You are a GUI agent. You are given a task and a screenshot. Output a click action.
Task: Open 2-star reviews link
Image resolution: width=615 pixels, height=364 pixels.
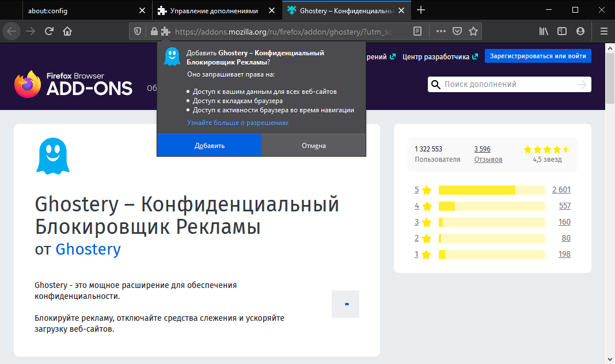[x=423, y=238]
